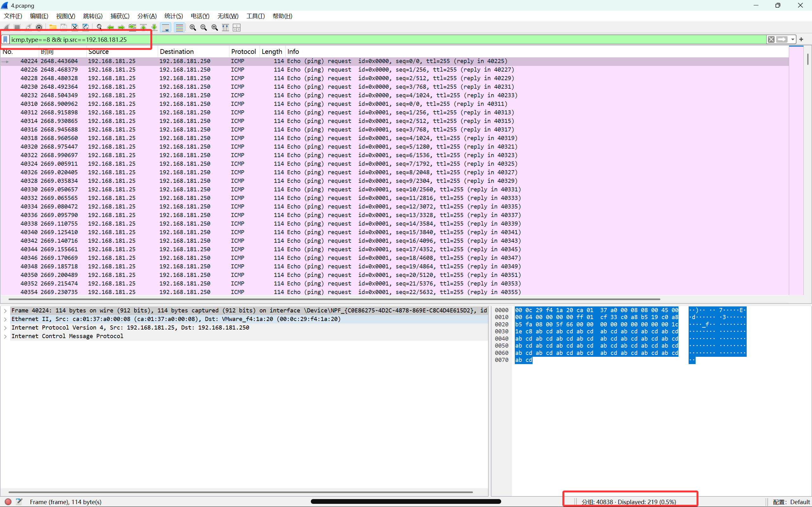
Task: Click the reload capture file icon
Action: 86,28
